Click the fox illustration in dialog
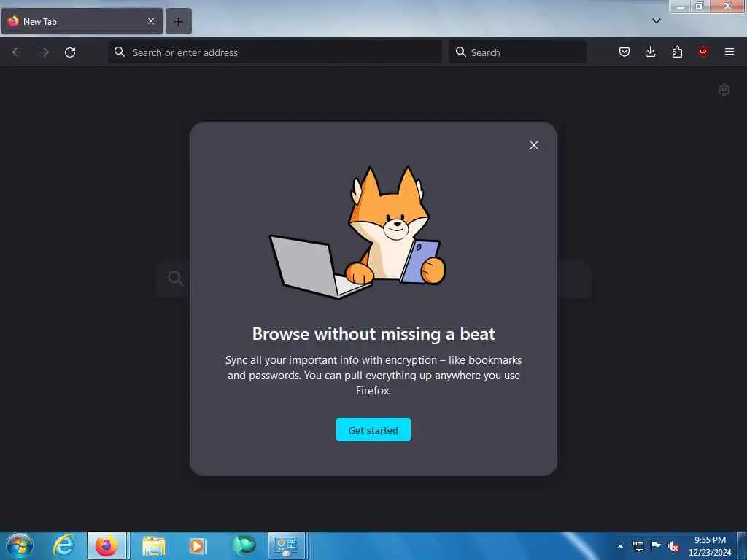Image resolution: width=747 pixels, height=560 pixels. (x=358, y=232)
